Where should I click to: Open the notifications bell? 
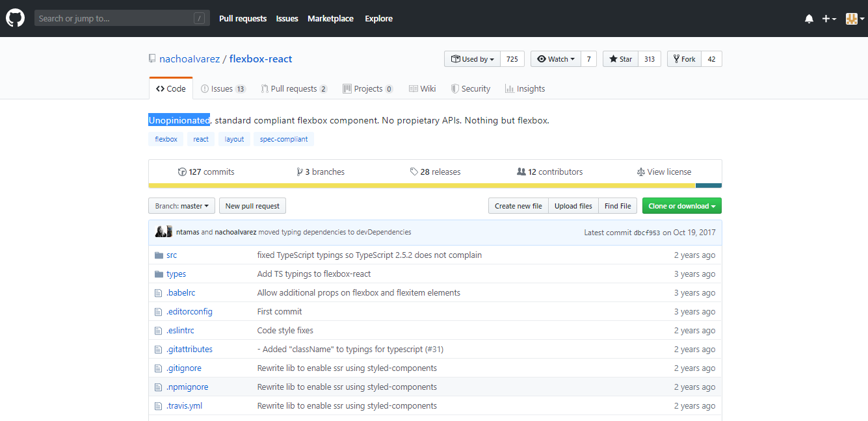[809, 19]
